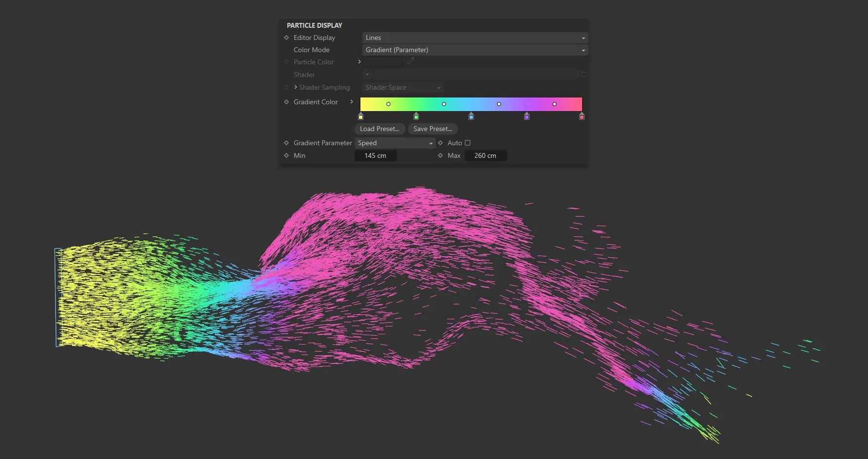This screenshot has width=868, height=459.
Task: Expand the Shader Sampling section
Action: tap(295, 87)
